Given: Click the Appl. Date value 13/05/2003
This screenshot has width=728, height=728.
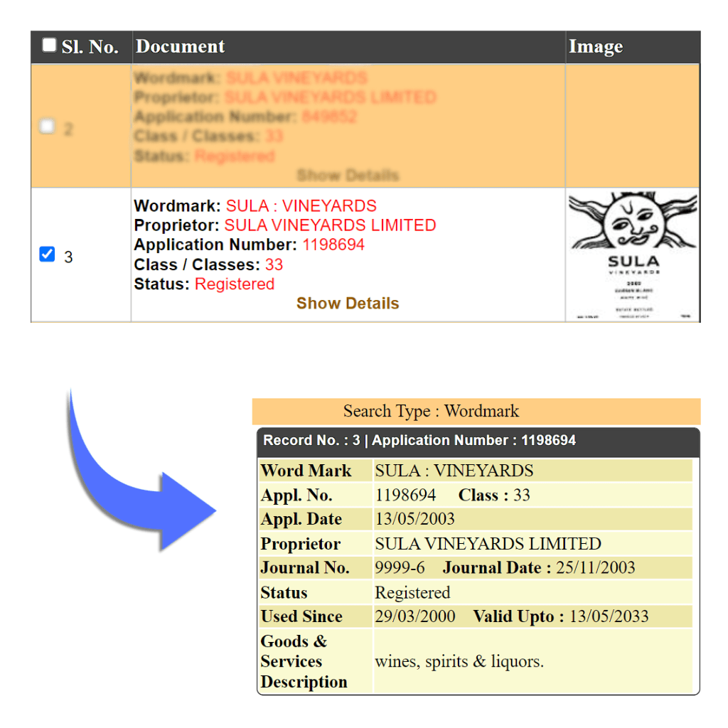Looking at the screenshot, I should click(414, 519).
